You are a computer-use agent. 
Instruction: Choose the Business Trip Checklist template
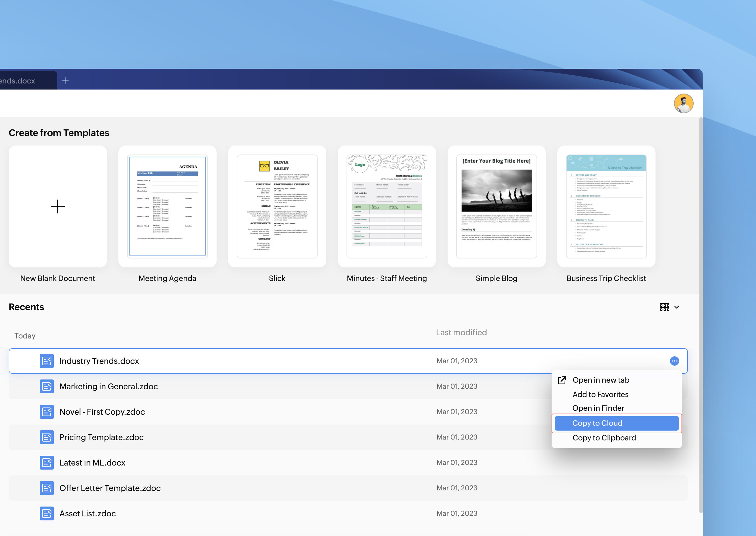(606, 206)
